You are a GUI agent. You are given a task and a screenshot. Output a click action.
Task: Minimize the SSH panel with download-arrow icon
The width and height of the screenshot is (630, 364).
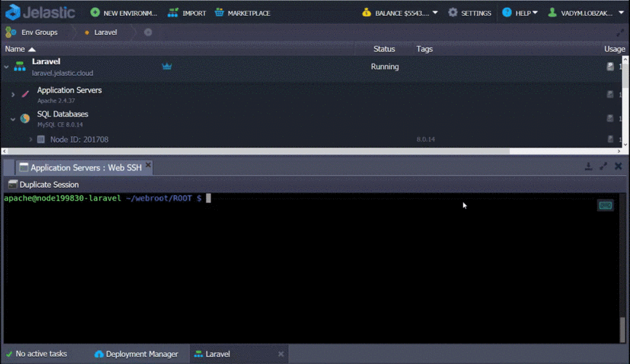point(588,166)
